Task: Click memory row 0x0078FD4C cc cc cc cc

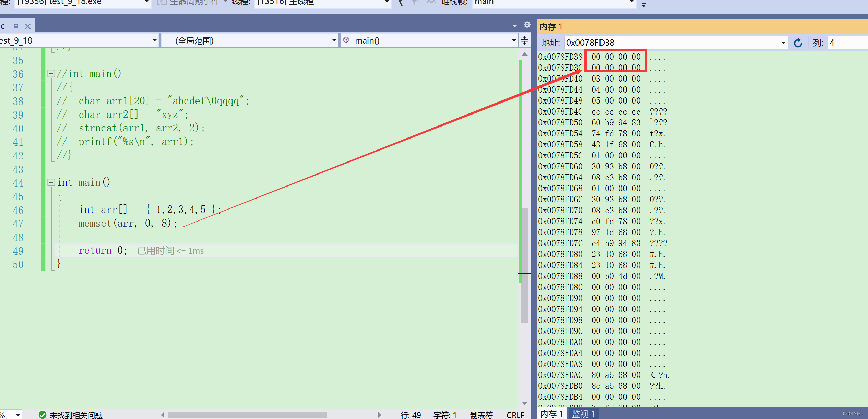Action: 616,112
